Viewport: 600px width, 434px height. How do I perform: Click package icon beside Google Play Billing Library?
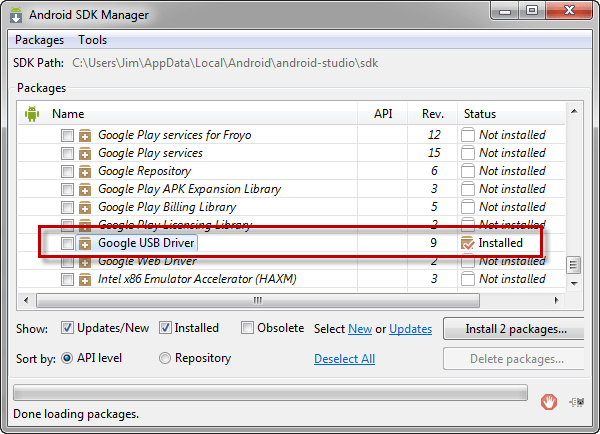point(85,207)
